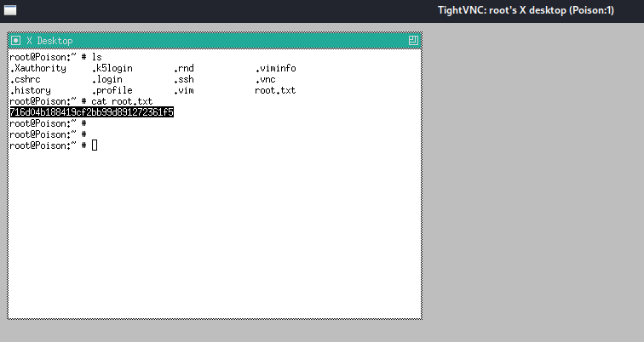Click the .rnd file name

[x=184, y=68]
